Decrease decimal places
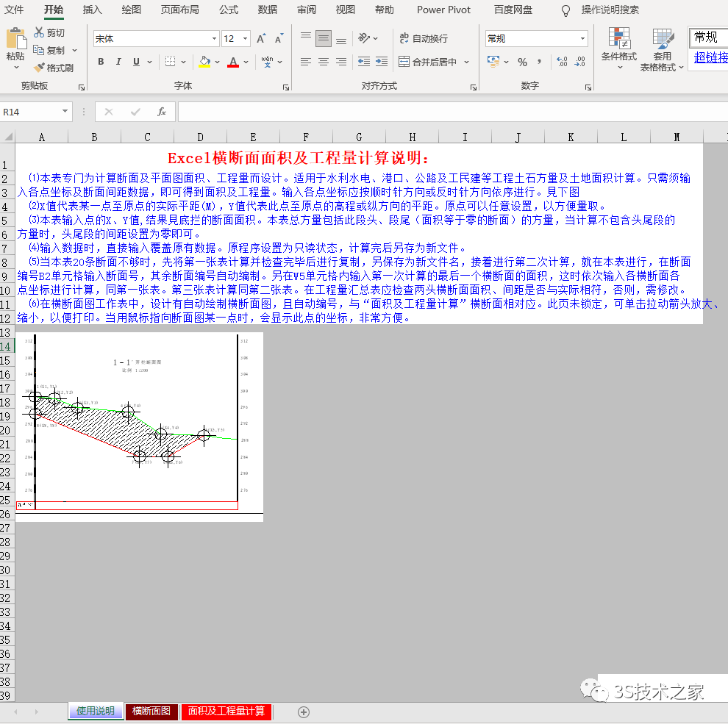Image resolution: width=728 pixels, height=724 pixels. pyautogui.click(x=580, y=62)
